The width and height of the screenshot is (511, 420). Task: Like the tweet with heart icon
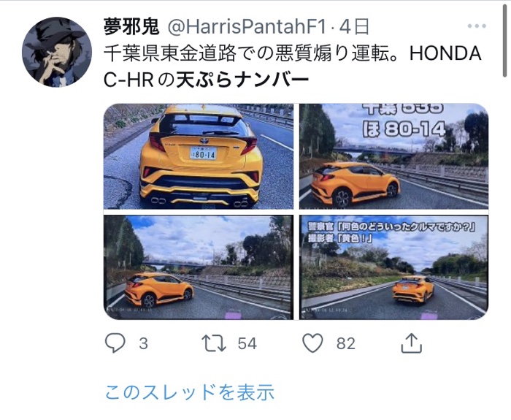pyautogui.click(x=312, y=343)
